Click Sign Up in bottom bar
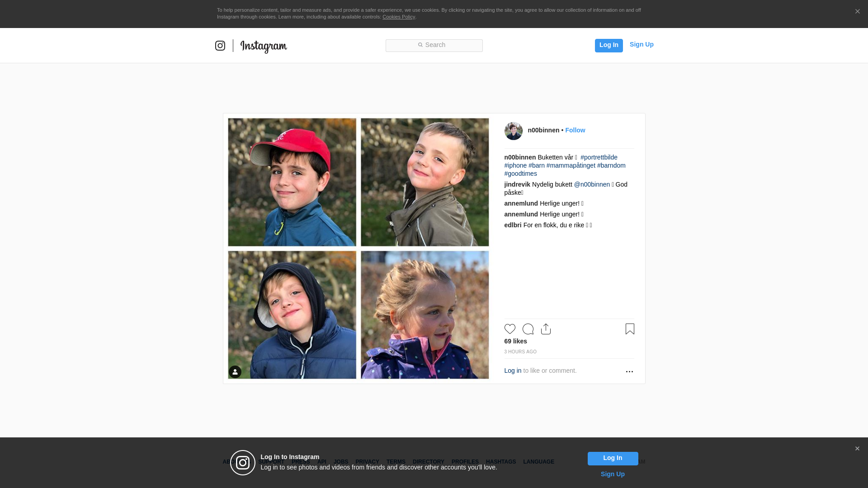 [x=613, y=474]
